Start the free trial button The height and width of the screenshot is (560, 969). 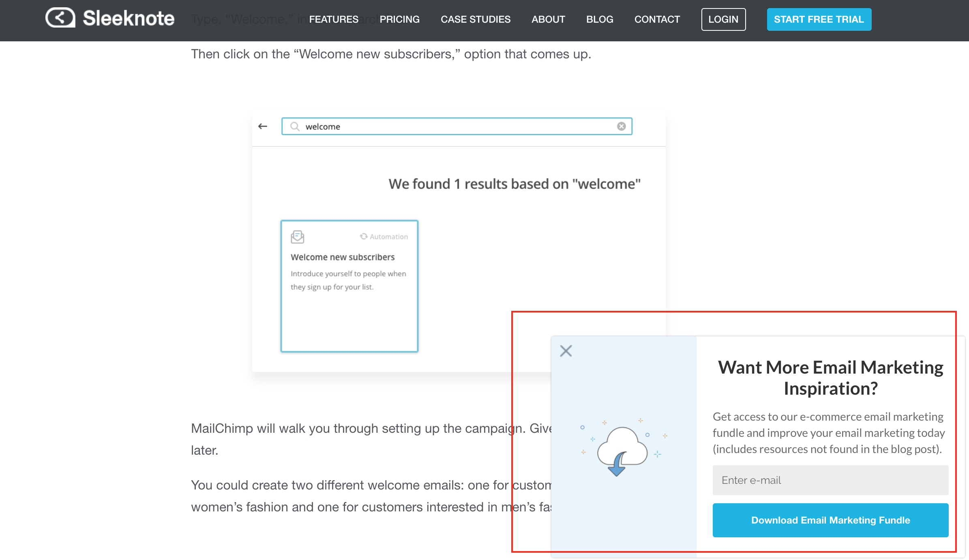coord(819,19)
